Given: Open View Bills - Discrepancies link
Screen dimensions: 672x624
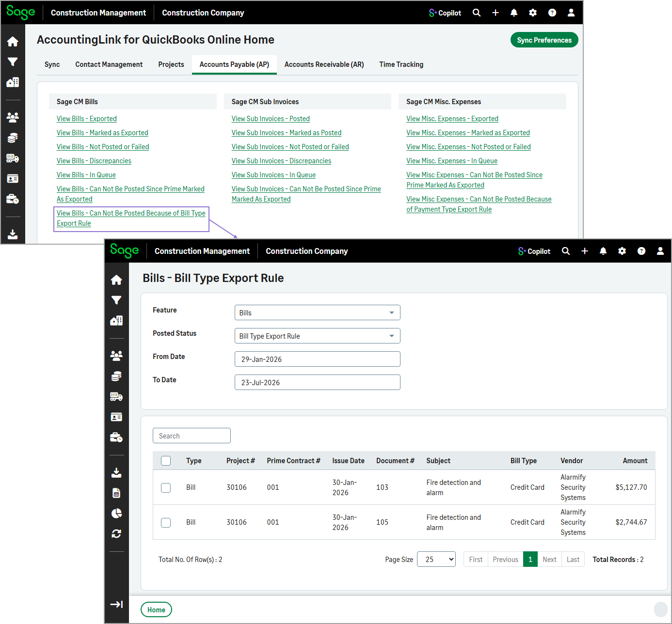Looking at the screenshot, I should click(x=94, y=161).
